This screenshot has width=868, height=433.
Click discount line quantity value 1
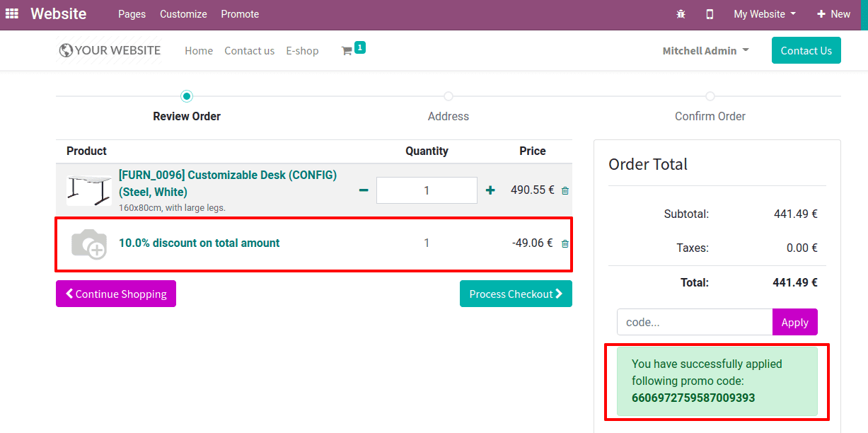pyautogui.click(x=427, y=243)
